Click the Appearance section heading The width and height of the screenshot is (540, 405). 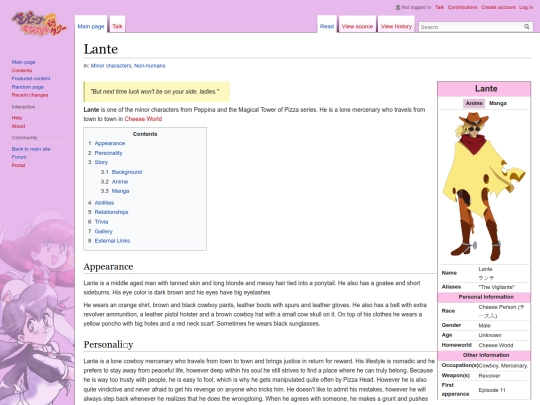point(108,267)
